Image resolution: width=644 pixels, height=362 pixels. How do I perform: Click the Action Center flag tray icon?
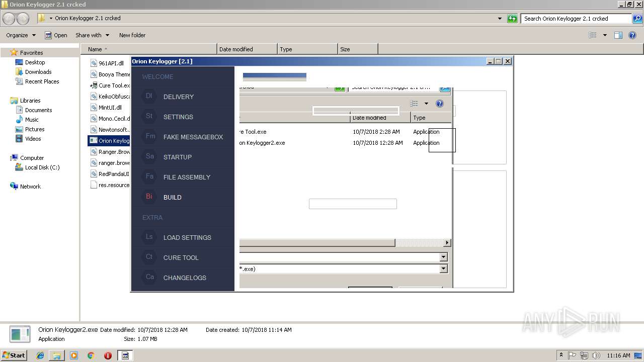tap(572, 355)
